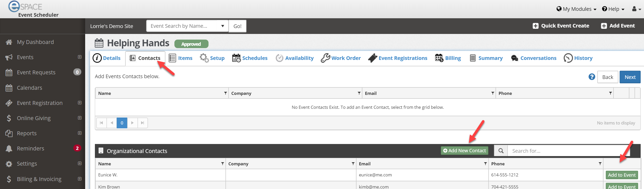Click the Calendars sidebar icon
Viewport: 644px width, 189px height.
coord(9,88)
